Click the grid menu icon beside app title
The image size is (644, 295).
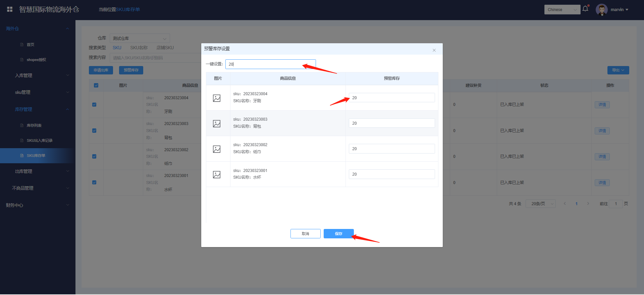coord(10,9)
